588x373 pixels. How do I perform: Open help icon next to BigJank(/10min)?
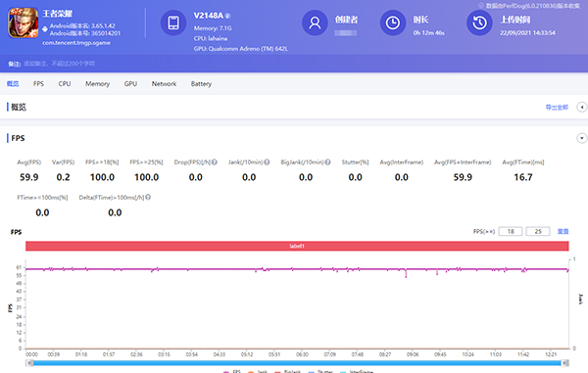327,163
